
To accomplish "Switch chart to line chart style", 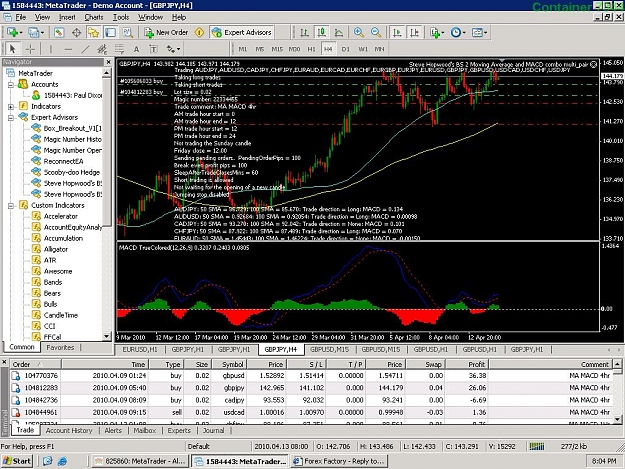I will tap(338, 32).
